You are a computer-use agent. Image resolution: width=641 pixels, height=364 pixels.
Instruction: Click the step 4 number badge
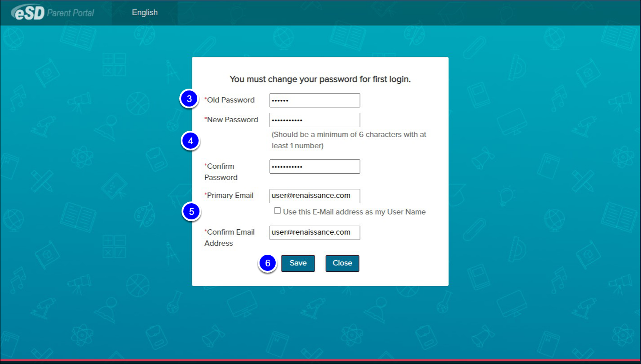[x=191, y=141]
